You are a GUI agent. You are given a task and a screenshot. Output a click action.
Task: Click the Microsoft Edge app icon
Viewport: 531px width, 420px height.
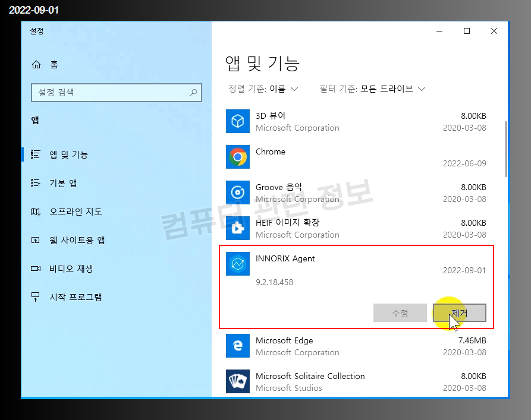point(238,346)
